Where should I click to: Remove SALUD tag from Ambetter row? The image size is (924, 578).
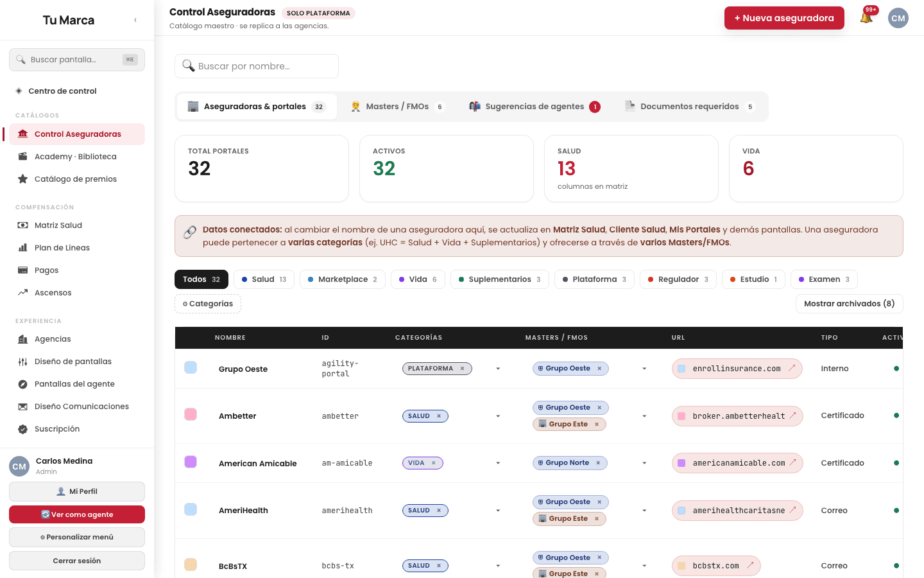point(439,416)
